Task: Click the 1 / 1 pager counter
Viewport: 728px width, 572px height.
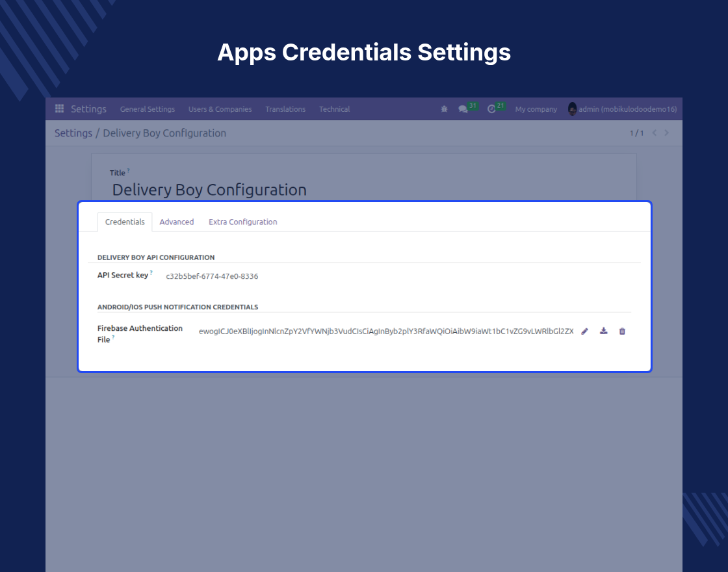Action: click(636, 133)
